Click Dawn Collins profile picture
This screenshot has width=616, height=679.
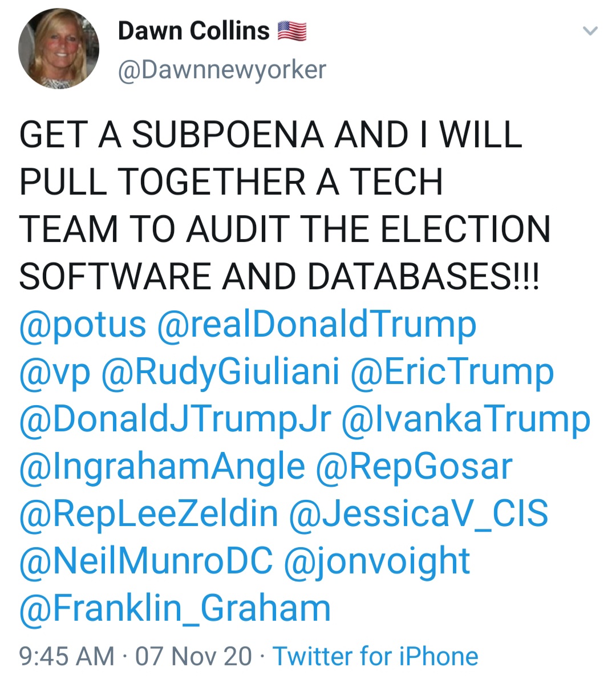[58, 48]
